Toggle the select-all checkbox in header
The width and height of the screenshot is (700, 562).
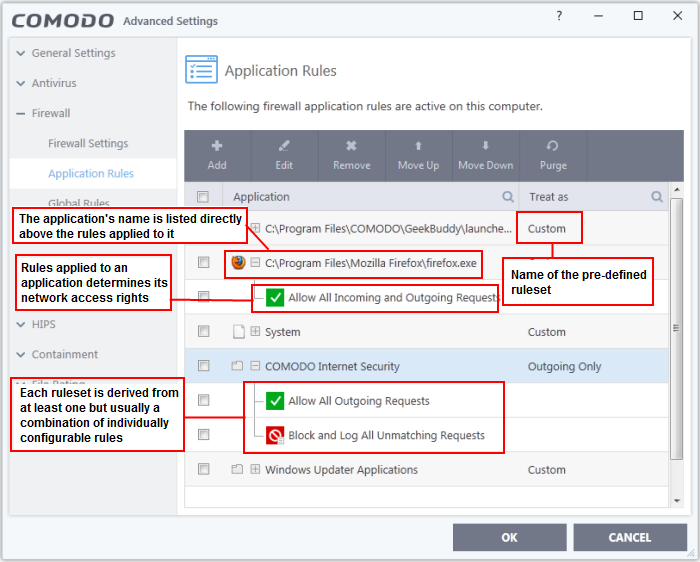(x=203, y=196)
